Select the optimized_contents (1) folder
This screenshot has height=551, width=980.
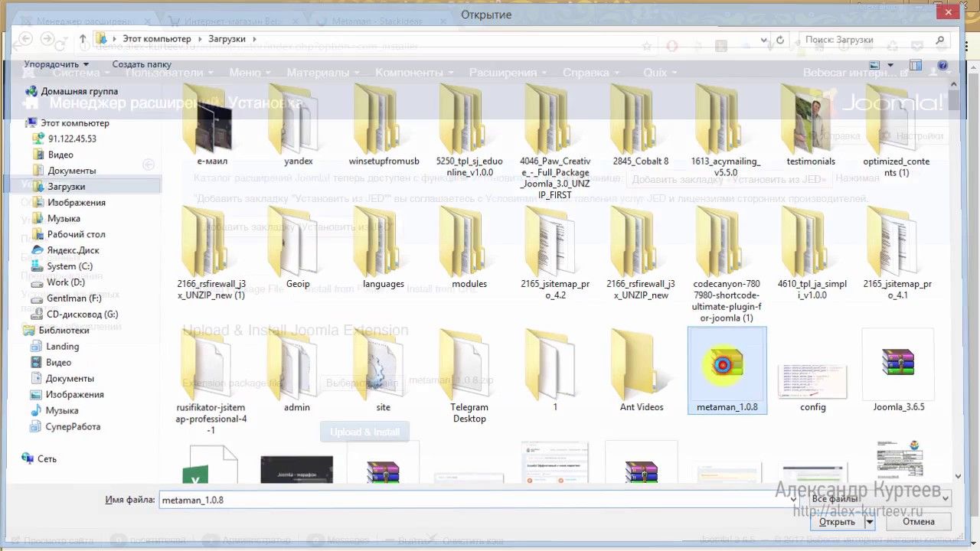897,130
